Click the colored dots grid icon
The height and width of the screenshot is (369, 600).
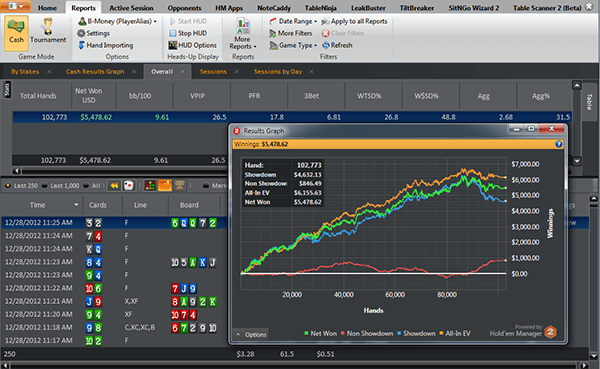pos(150,186)
